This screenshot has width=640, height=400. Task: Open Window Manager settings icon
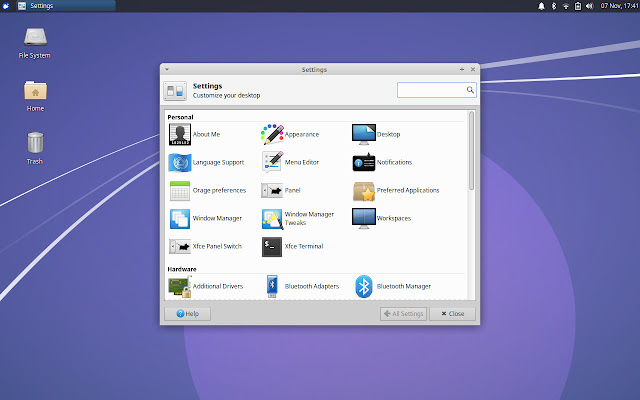coord(180,218)
